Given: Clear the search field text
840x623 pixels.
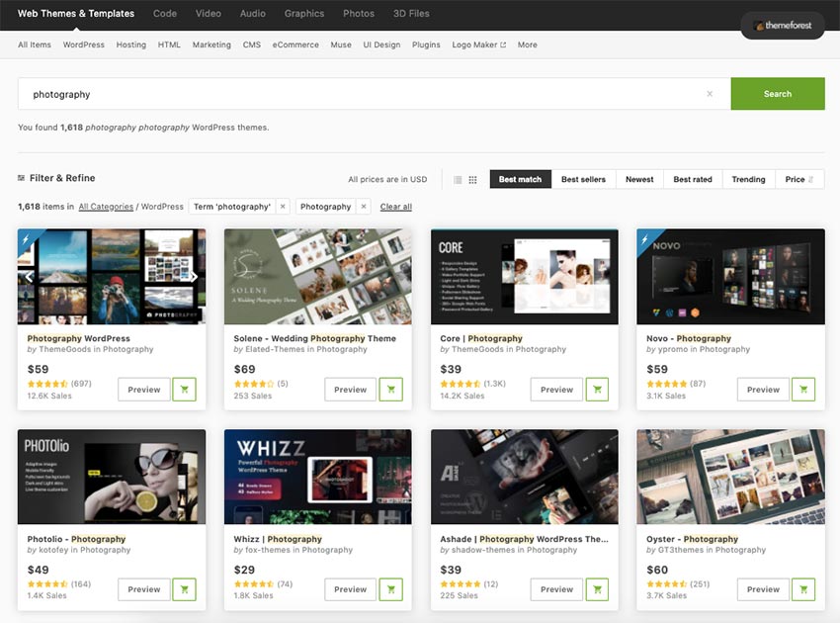Looking at the screenshot, I should tap(710, 94).
